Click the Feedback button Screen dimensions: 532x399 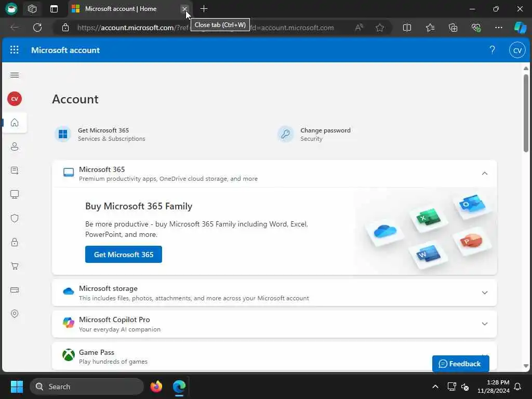[x=460, y=364]
